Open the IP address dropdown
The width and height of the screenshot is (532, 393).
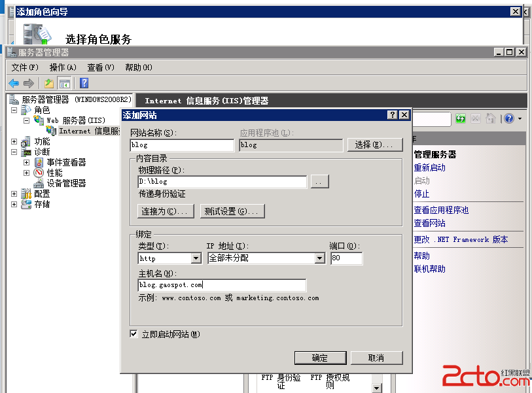point(319,258)
